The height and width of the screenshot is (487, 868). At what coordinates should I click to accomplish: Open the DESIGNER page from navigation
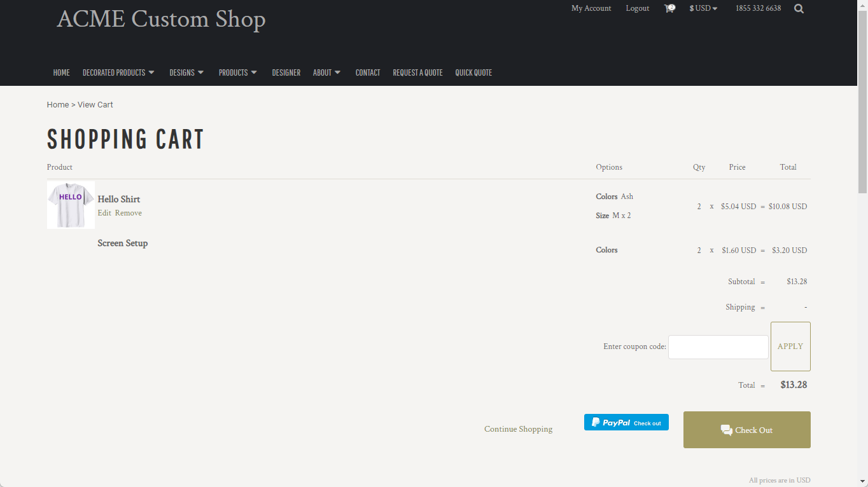[x=286, y=72]
